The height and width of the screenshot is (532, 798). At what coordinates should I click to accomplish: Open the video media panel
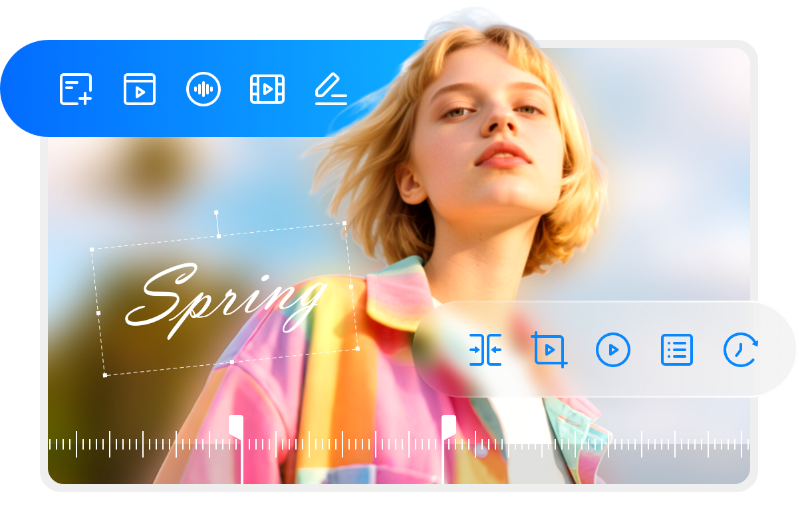pos(139,90)
